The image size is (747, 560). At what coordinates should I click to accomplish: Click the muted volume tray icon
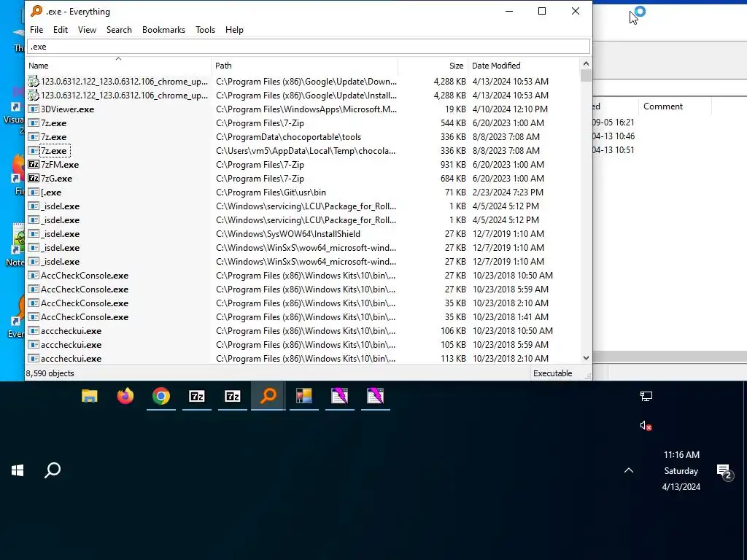click(x=646, y=426)
